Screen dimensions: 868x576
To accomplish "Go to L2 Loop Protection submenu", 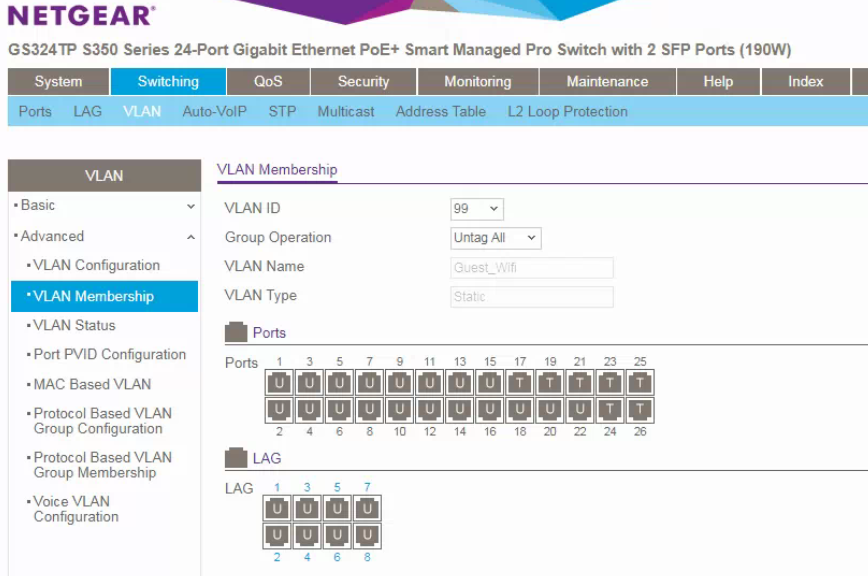I will (567, 111).
